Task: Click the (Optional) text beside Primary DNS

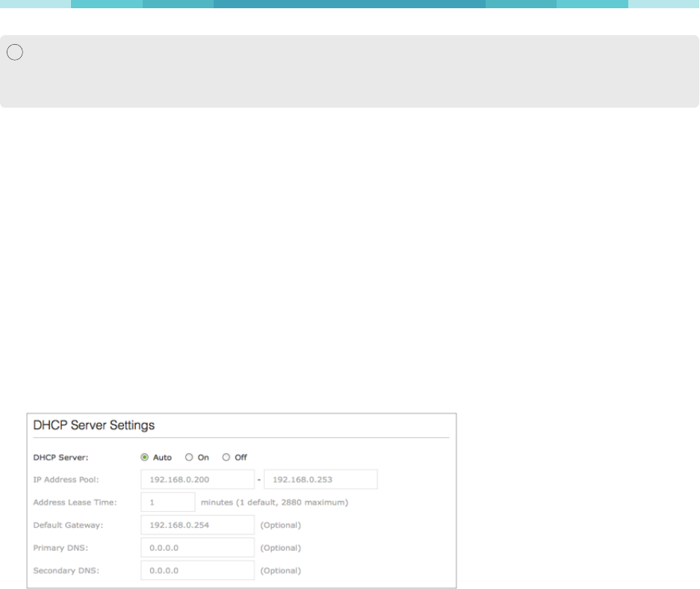Action: (x=281, y=548)
